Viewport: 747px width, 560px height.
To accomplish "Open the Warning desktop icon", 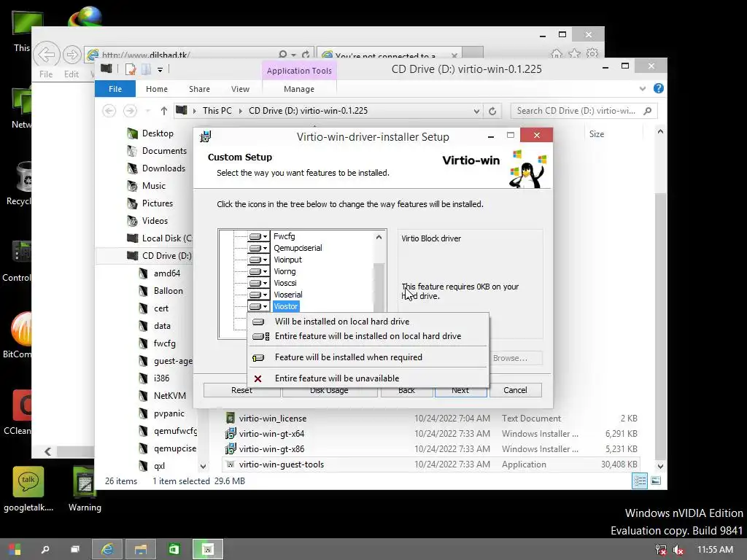I will (x=85, y=489).
